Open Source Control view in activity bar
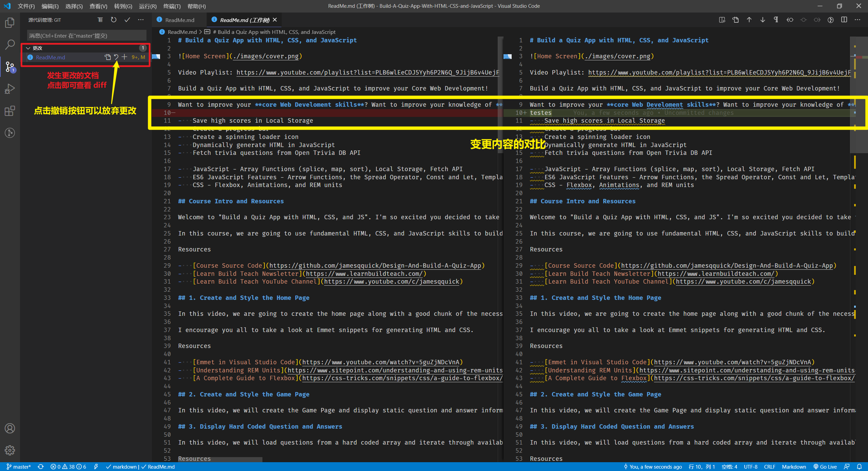Screen dimensions: 868x471 click(10, 67)
